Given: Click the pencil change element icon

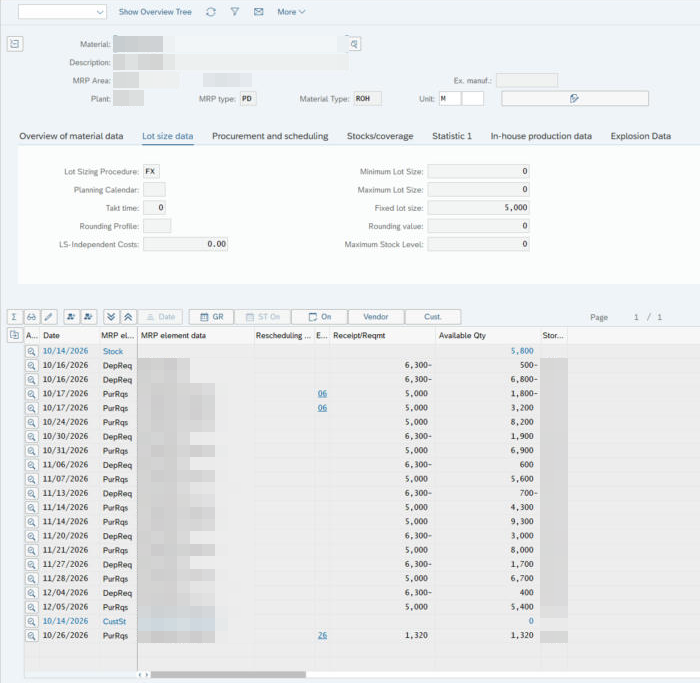Looking at the screenshot, I should (49, 317).
